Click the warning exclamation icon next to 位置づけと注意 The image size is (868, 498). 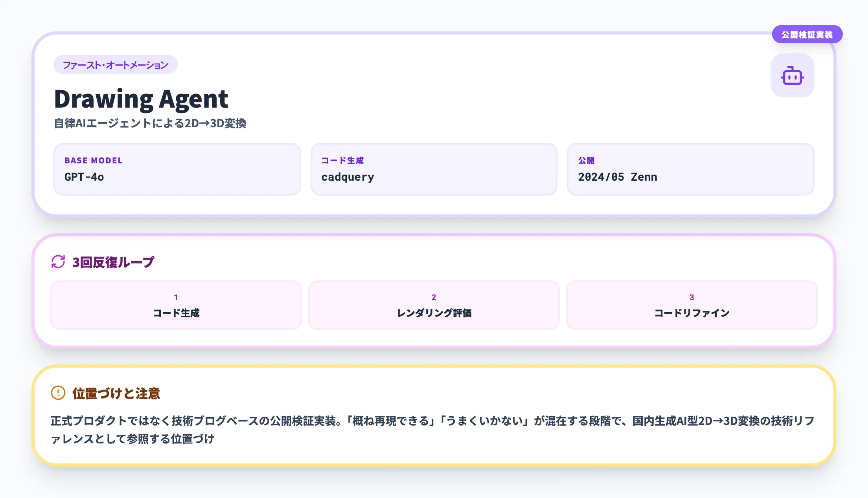pyautogui.click(x=57, y=393)
